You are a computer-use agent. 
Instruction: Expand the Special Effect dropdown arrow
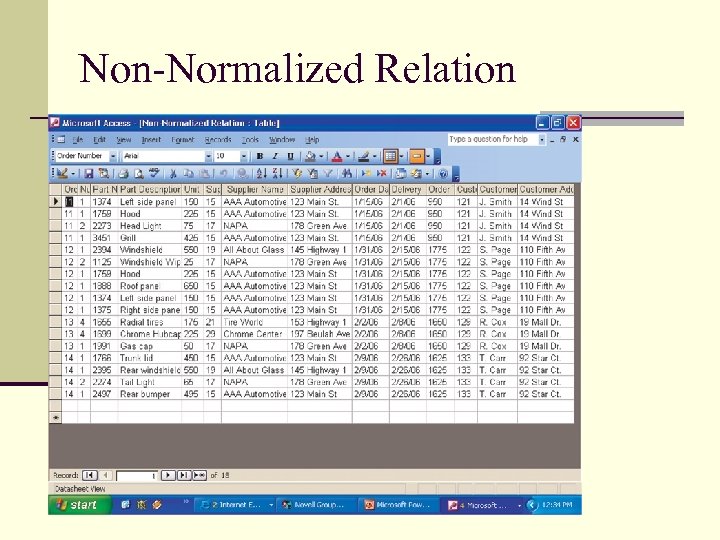click(428, 156)
